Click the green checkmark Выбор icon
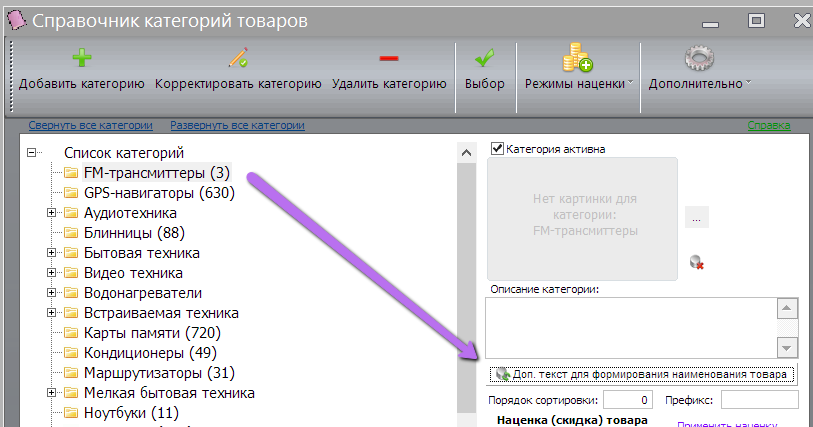Screen dimensions: 813x427 click(x=484, y=58)
